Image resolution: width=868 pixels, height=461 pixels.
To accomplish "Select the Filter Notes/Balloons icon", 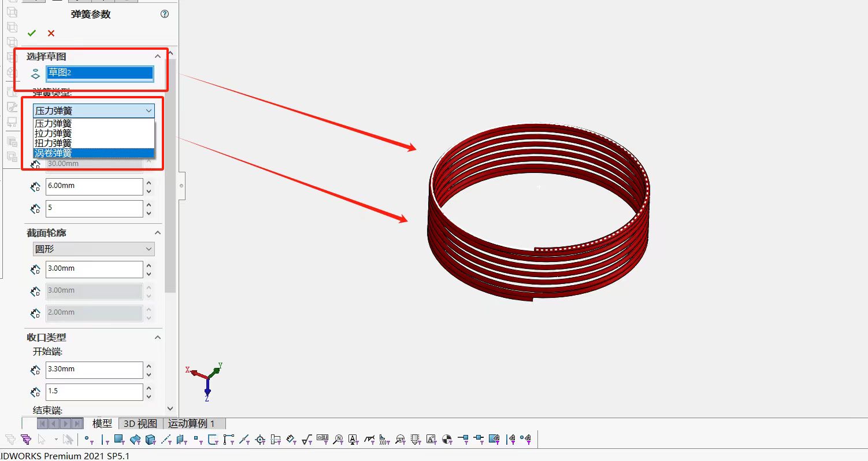I will (338, 440).
